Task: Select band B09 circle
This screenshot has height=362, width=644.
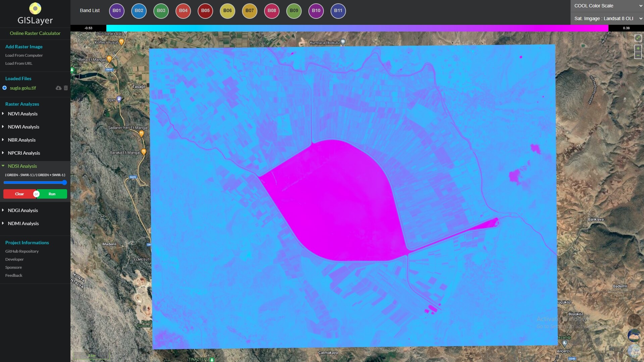Action: click(294, 11)
